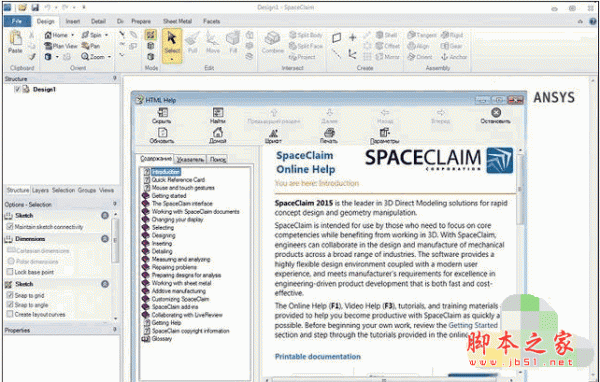Click Найти in HTML Help toolbar

pos(218,116)
